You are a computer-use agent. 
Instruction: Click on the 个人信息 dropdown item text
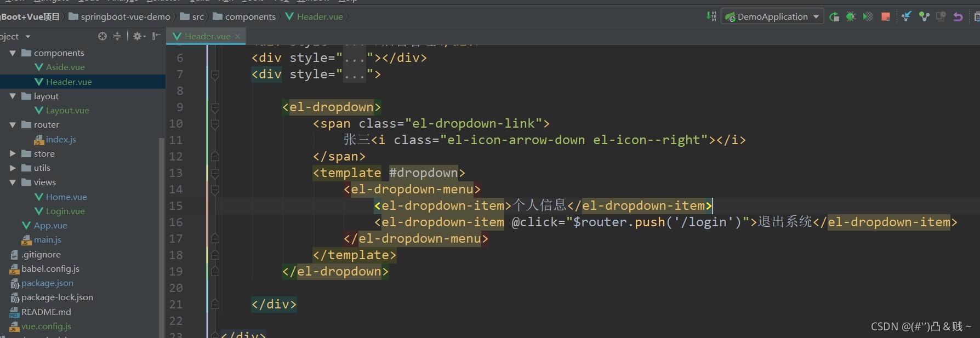(x=539, y=205)
